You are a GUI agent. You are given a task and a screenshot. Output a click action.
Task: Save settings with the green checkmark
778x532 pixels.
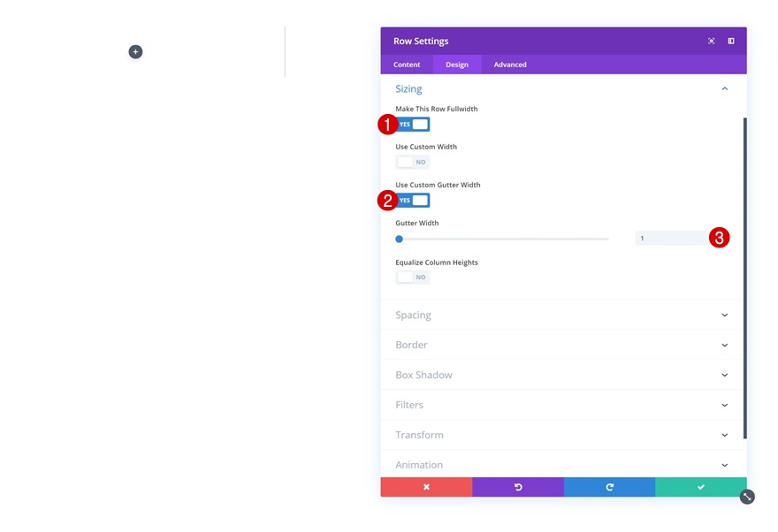(701, 487)
